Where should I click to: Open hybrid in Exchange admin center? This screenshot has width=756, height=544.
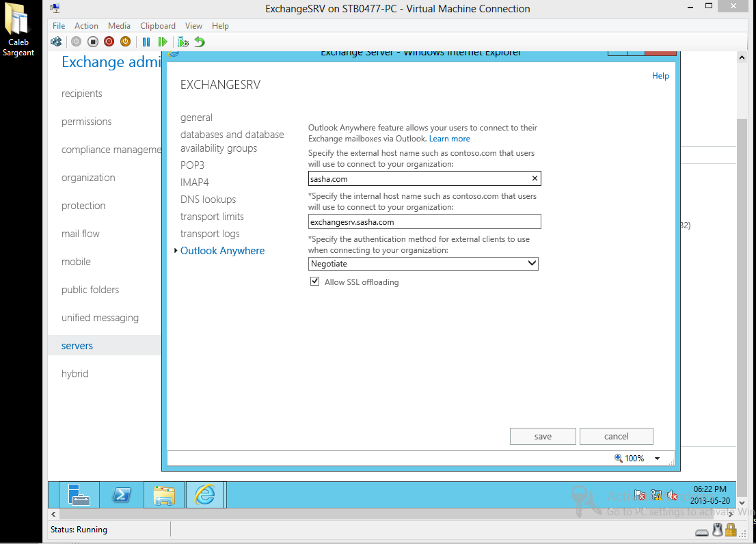(75, 374)
